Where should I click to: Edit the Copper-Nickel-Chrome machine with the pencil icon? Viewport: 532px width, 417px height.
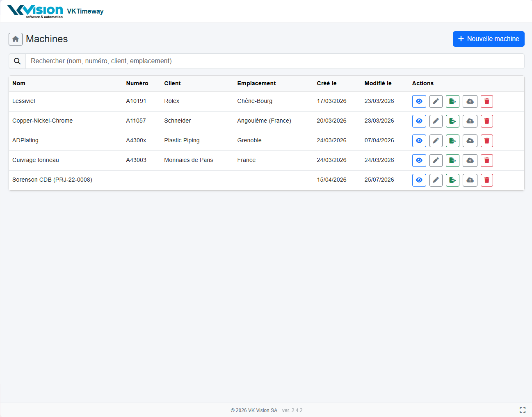click(436, 121)
